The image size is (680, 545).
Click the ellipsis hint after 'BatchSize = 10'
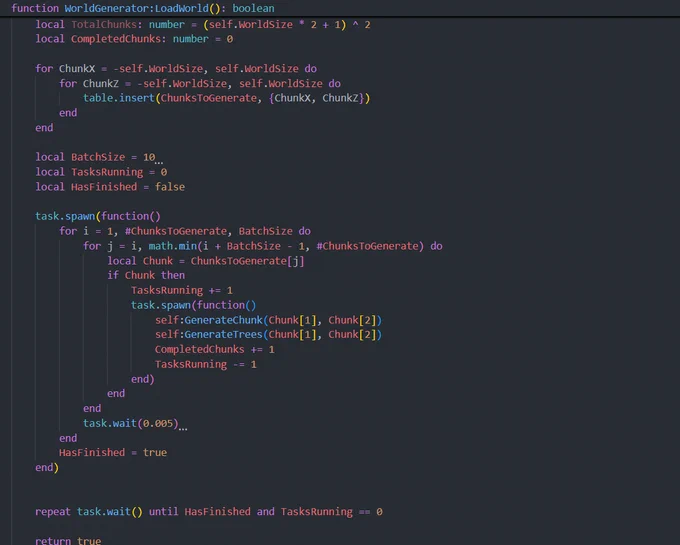(x=159, y=163)
